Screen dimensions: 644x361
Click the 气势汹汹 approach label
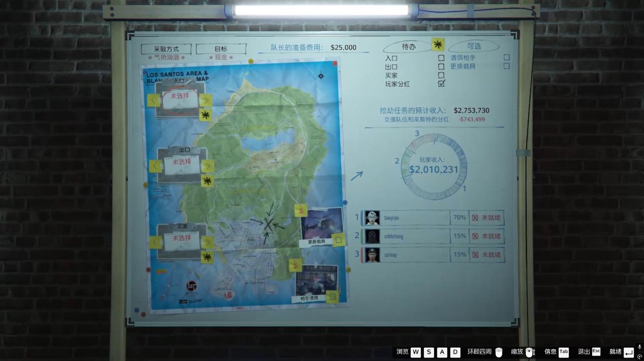click(x=167, y=57)
